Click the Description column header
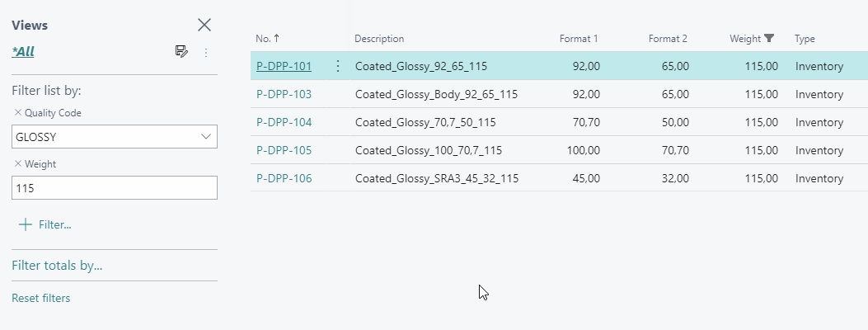 (379, 39)
